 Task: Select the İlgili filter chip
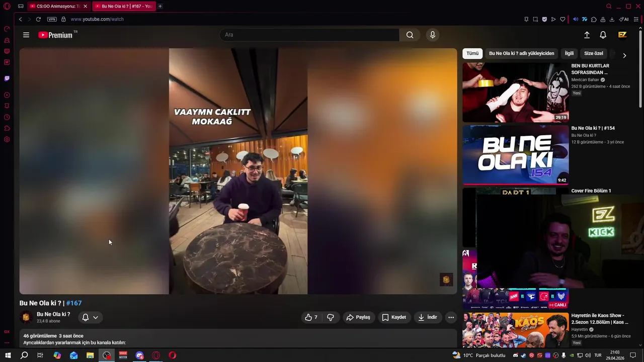coord(569,53)
